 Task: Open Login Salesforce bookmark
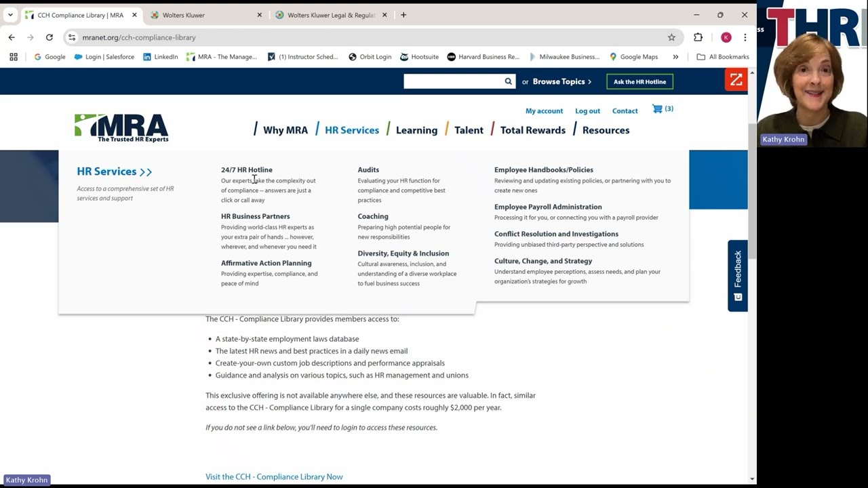[x=104, y=57]
